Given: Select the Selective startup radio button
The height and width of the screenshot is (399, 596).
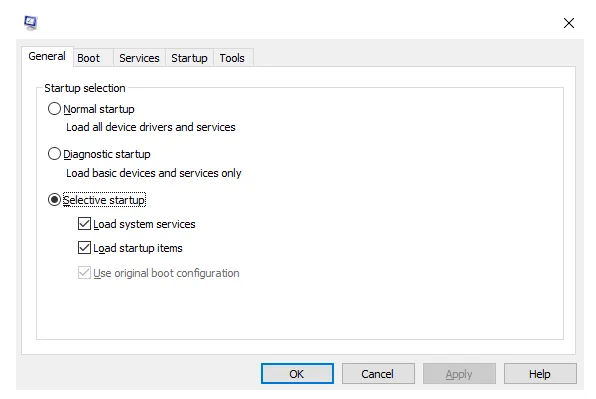Looking at the screenshot, I should (x=54, y=200).
